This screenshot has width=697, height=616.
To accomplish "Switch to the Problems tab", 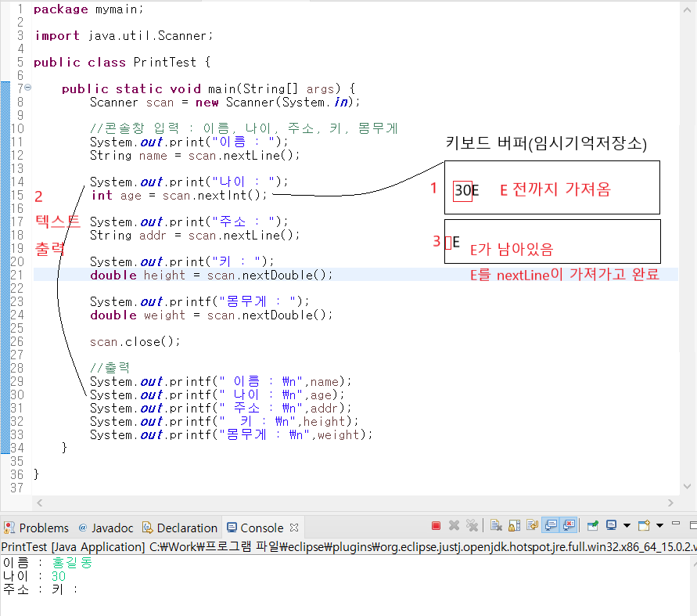I will click(37, 528).
